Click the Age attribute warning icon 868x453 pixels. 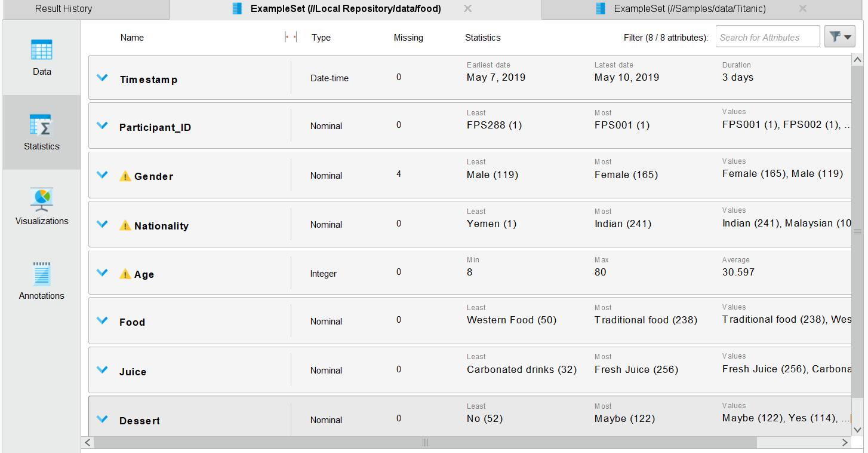(125, 274)
